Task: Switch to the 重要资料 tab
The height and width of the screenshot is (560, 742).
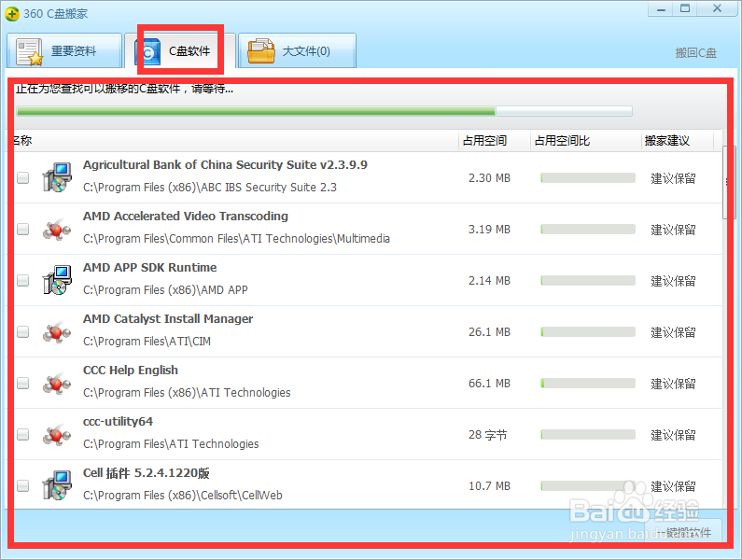Action: click(x=64, y=50)
